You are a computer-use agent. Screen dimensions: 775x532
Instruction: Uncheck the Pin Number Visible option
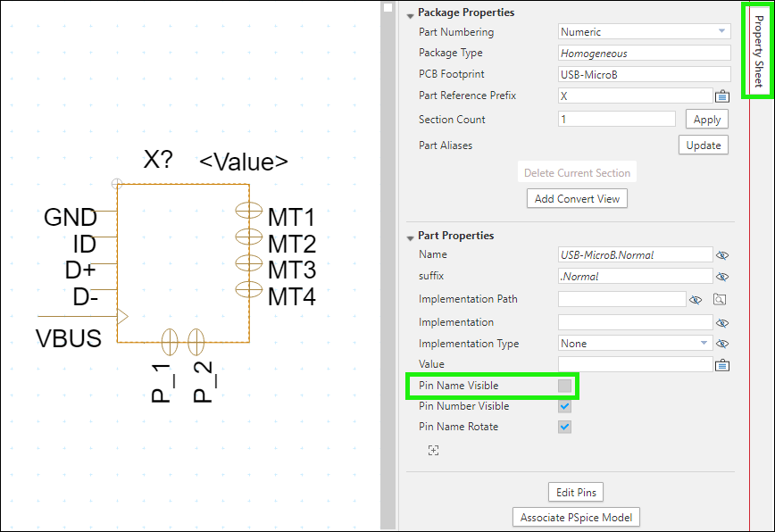click(x=564, y=405)
